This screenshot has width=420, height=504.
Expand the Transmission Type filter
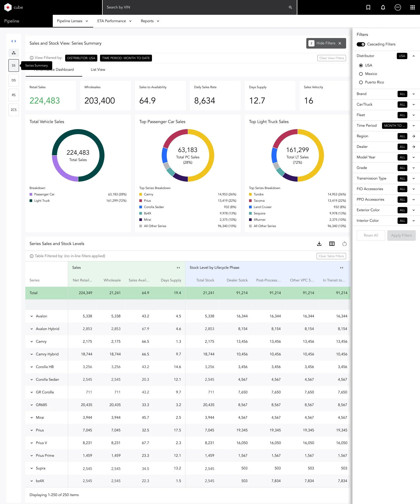[x=414, y=178]
